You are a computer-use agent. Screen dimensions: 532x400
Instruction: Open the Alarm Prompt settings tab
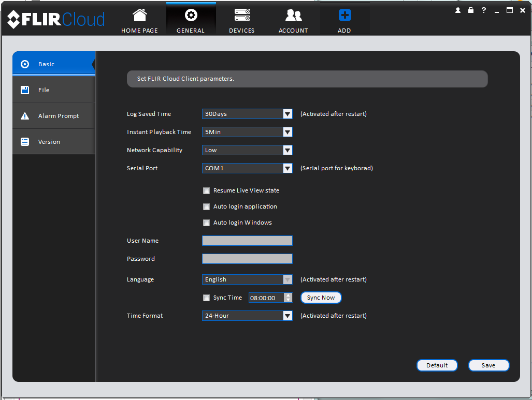pyautogui.click(x=54, y=116)
